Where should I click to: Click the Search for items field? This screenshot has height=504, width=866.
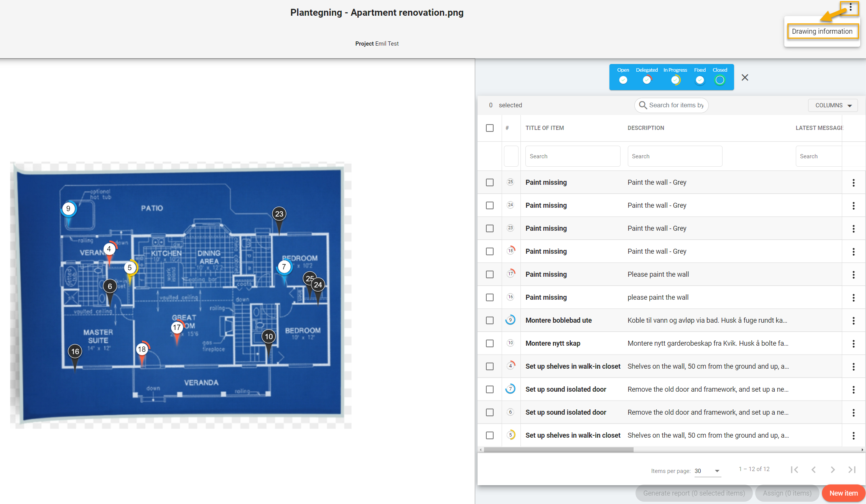point(676,105)
